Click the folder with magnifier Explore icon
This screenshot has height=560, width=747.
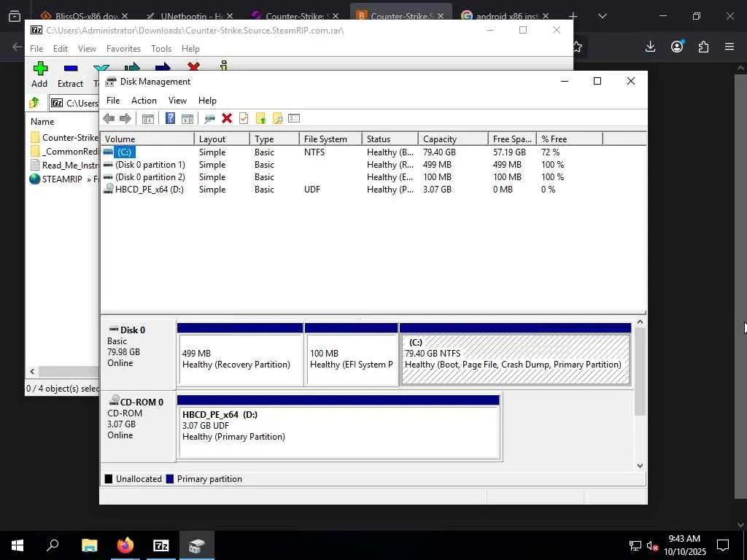pos(278,119)
